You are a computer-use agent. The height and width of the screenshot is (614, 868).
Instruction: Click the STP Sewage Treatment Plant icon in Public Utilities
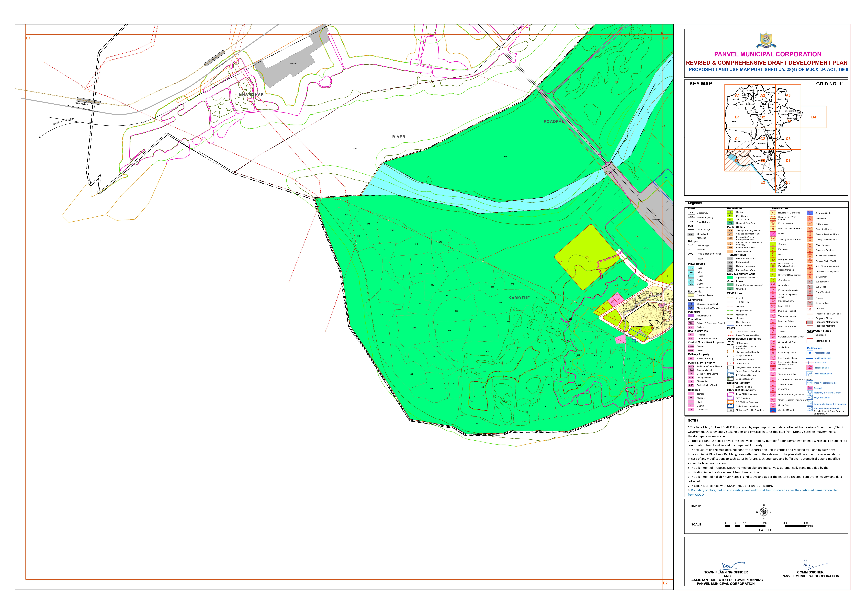click(x=730, y=234)
